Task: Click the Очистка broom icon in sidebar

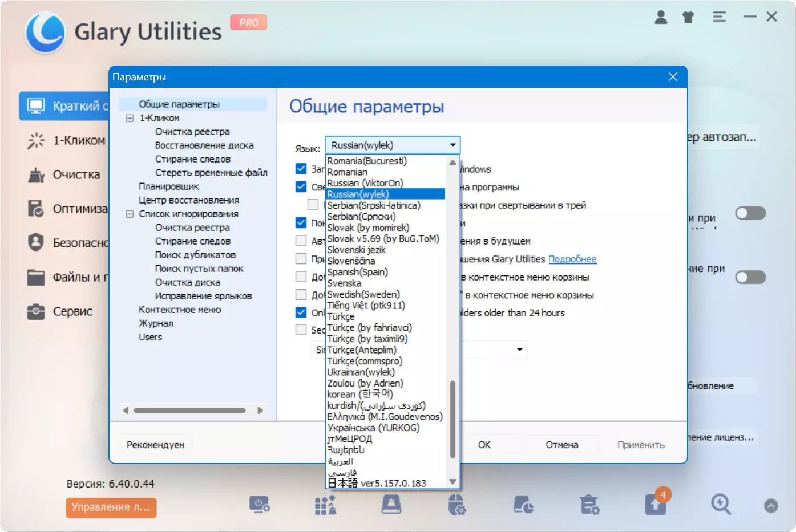Action: point(36,174)
